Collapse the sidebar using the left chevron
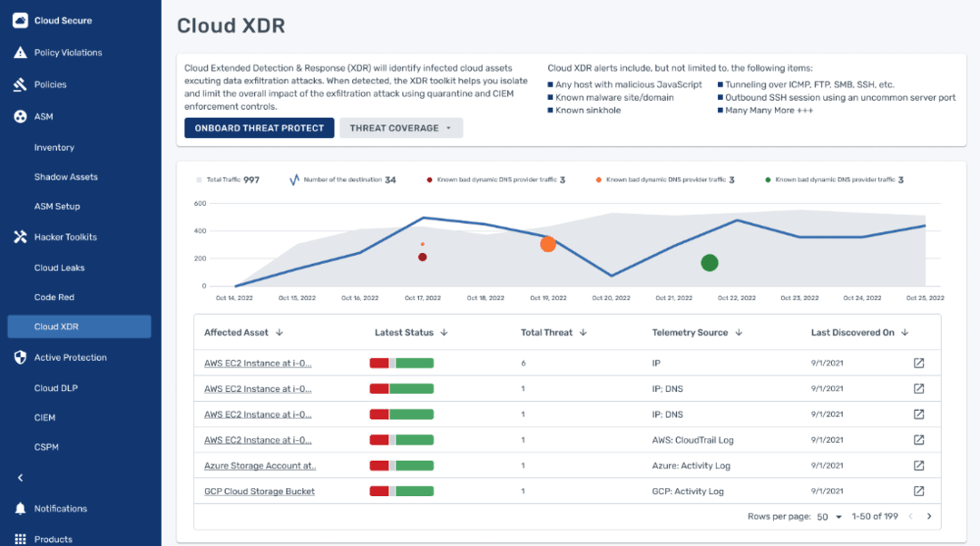Image resolution: width=980 pixels, height=546 pixels. 20,478
